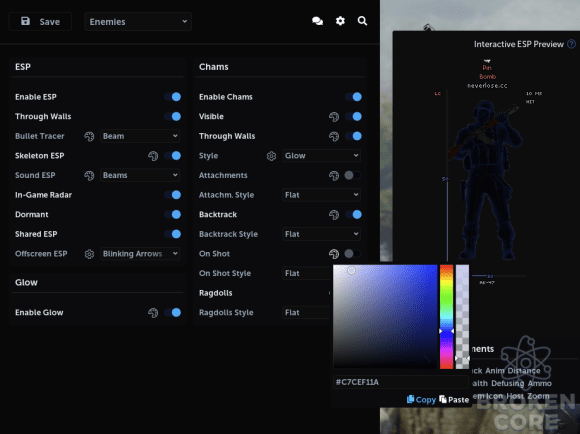Click Paste in color picker
The width and height of the screenshot is (580, 434).
pyautogui.click(x=454, y=400)
